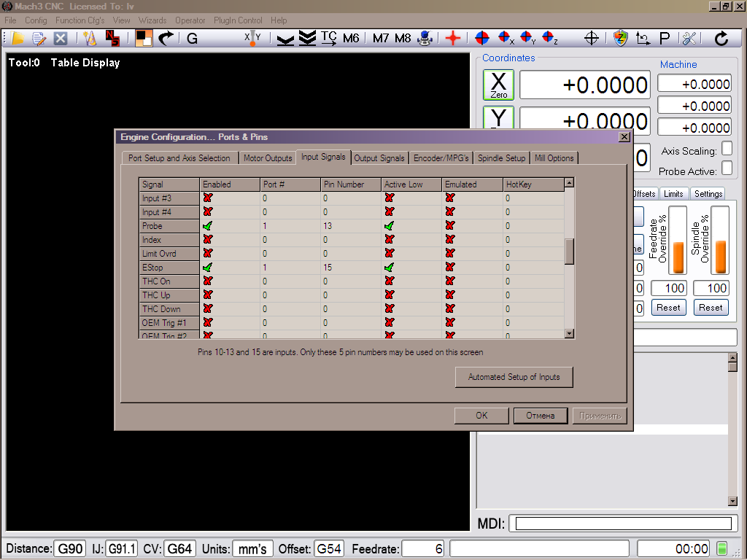Click the Spindle Override orange bar
The width and height of the screenshot is (747, 560).
tap(720, 257)
